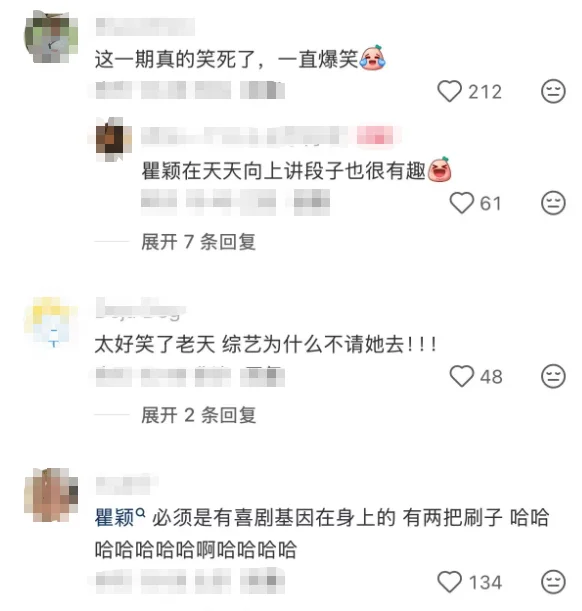Like the reply with 61 likes
The height and width of the screenshot is (611, 582).
pyautogui.click(x=462, y=203)
